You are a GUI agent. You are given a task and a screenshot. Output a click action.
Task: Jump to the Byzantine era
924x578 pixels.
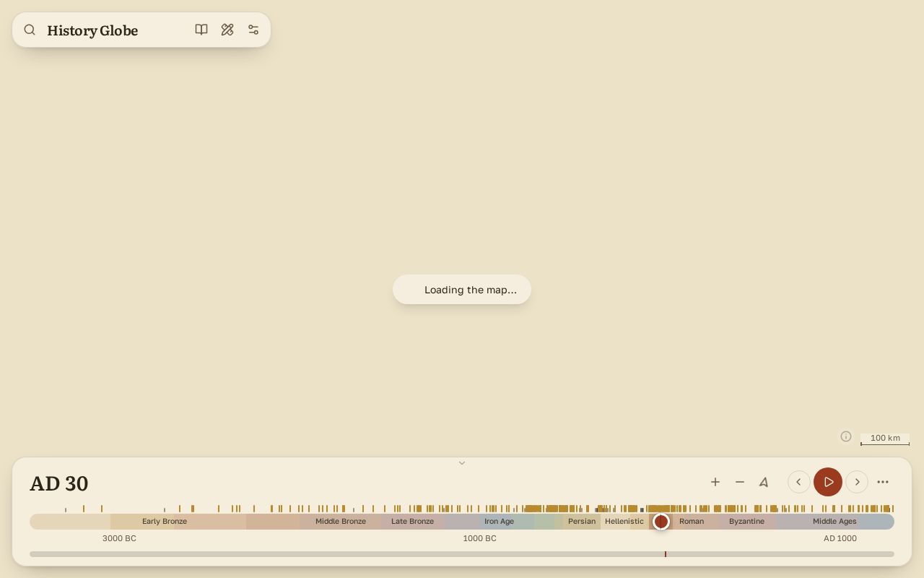(746, 522)
